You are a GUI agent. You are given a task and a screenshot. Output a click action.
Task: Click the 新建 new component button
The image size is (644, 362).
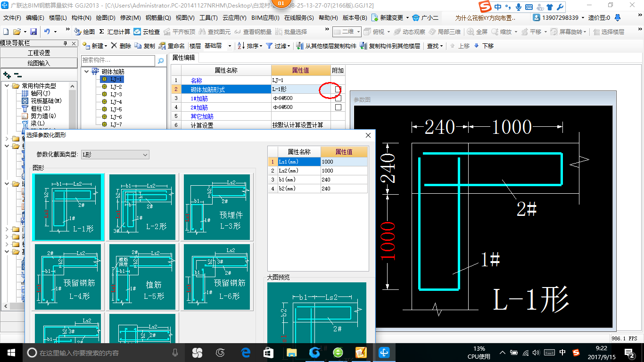pyautogui.click(x=94, y=46)
